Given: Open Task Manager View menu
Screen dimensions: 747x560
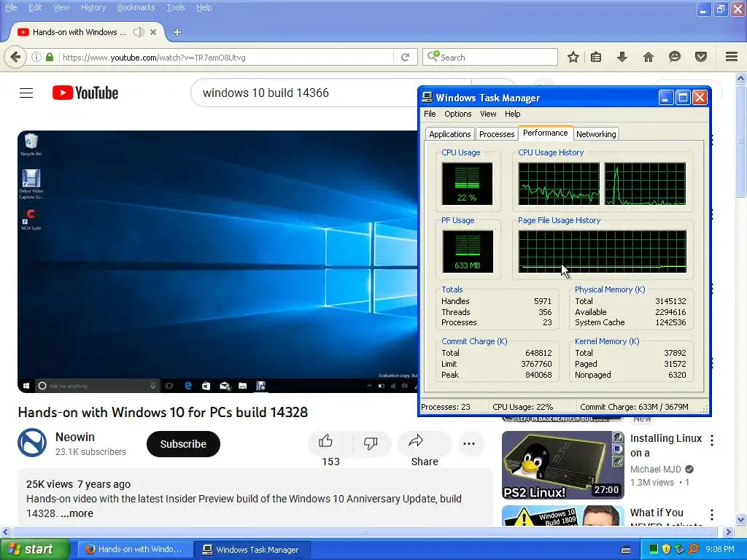Looking at the screenshot, I should 488,114.
